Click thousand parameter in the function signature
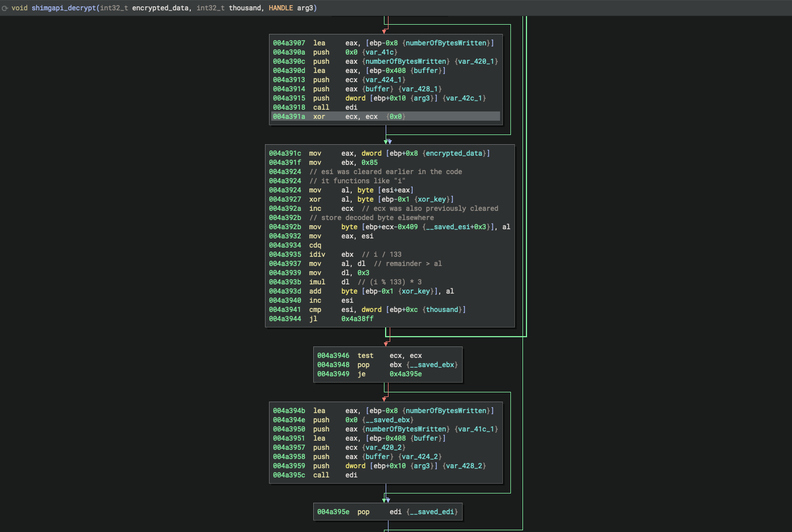 coord(245,8)
